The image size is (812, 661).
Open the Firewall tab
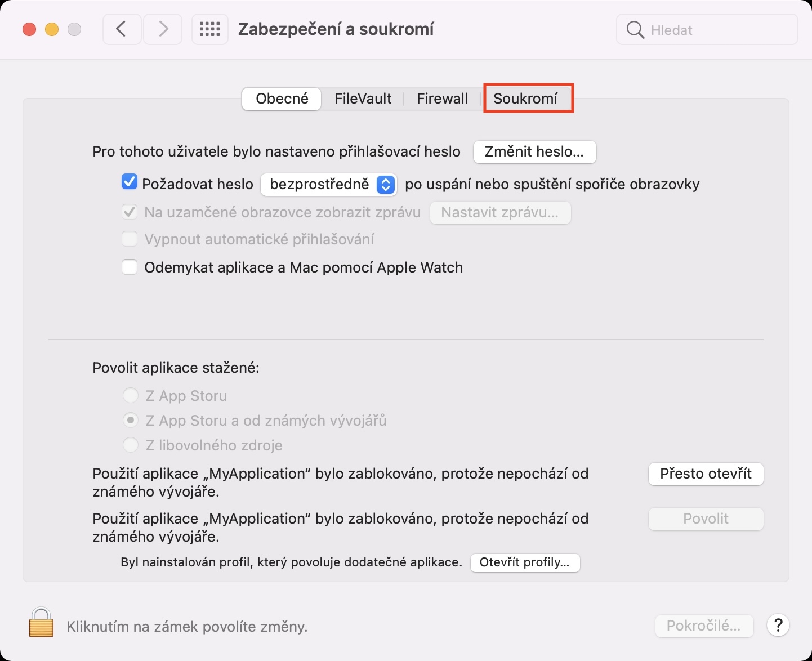[442, 99]
